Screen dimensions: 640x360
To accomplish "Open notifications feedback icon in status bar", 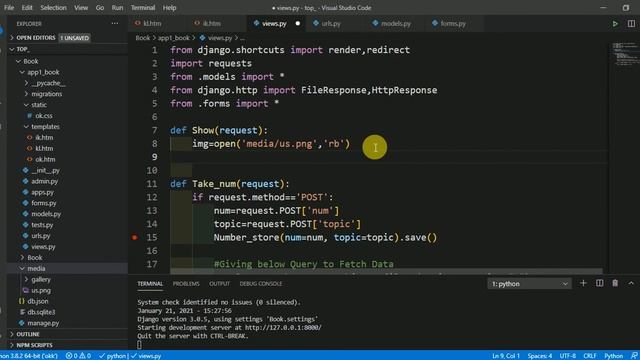I will coord(634,356).
